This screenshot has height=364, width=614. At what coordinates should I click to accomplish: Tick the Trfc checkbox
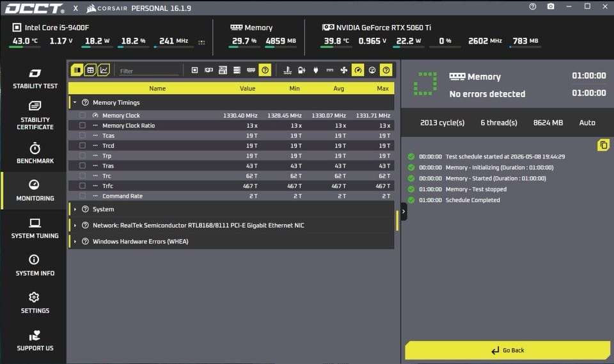coord(83,186)
